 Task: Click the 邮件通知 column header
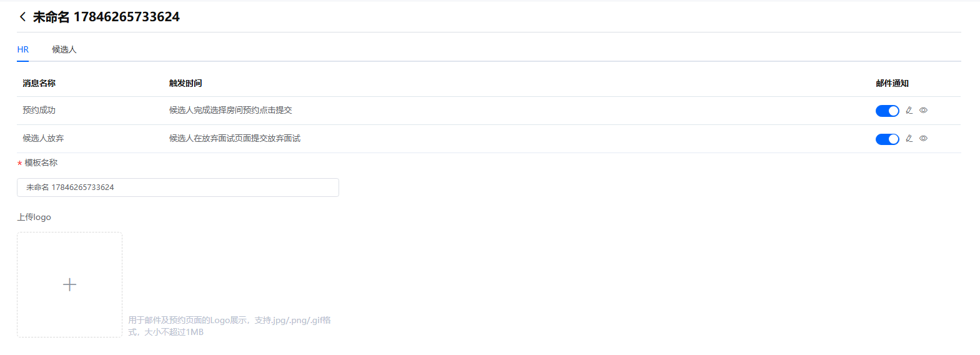892,83
